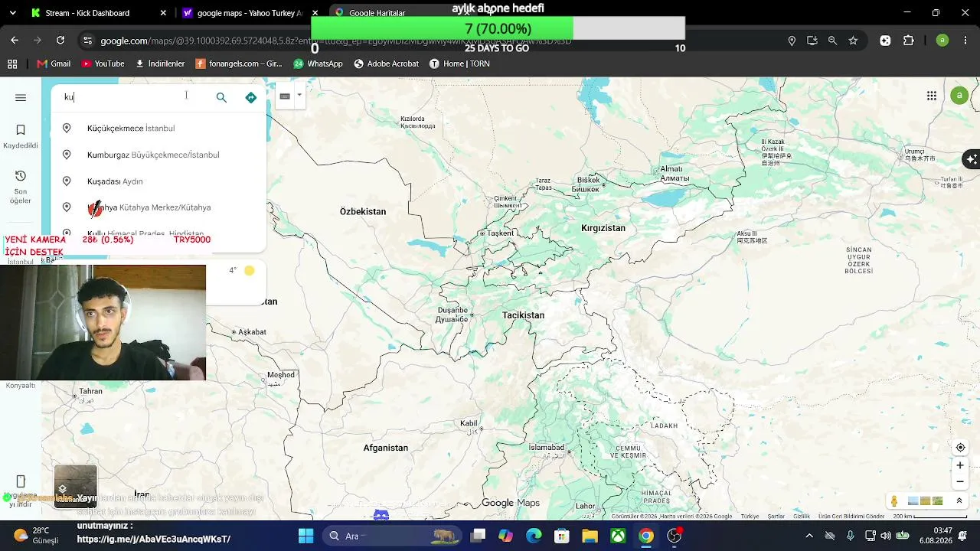Click the location permission icon in address bar
This screenshot has width=980, height=551.
point(792,41)
